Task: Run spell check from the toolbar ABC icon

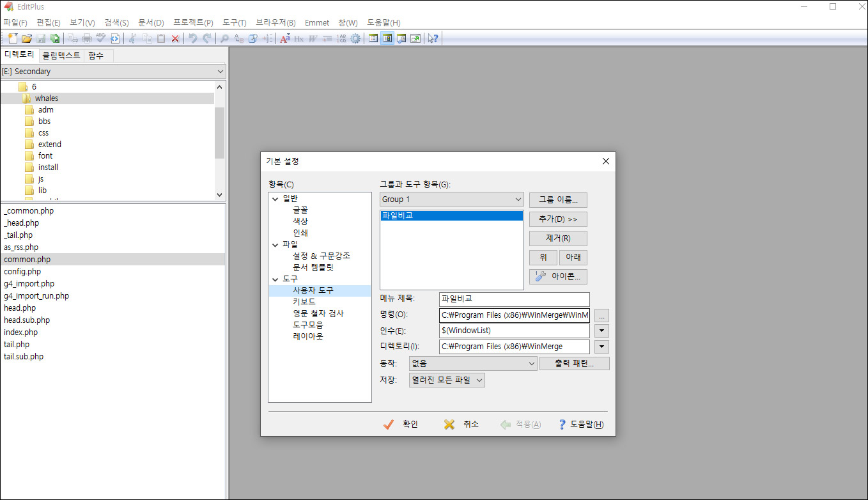Action: (100, 38)
